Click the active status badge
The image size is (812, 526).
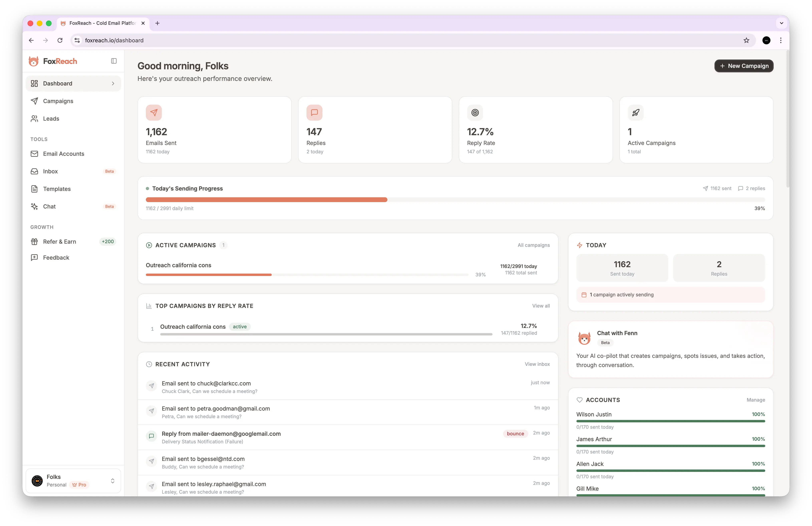click(240, 327)
